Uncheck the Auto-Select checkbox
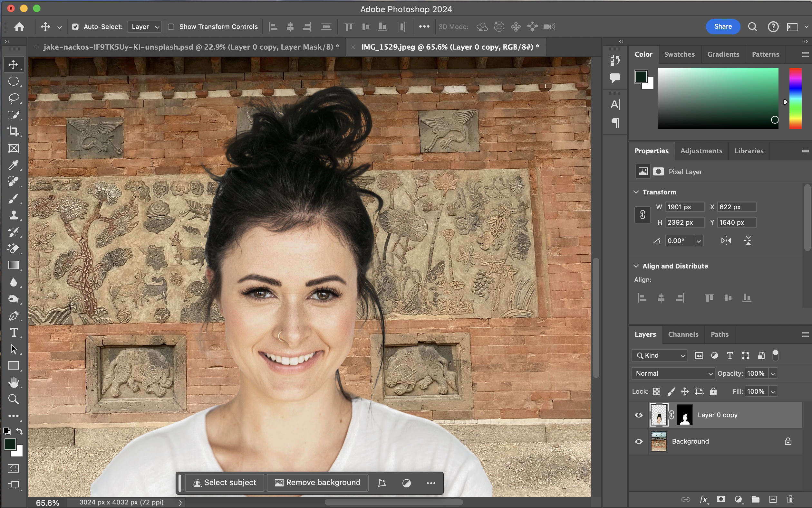The image size is (812, 508). click(75, 27)
